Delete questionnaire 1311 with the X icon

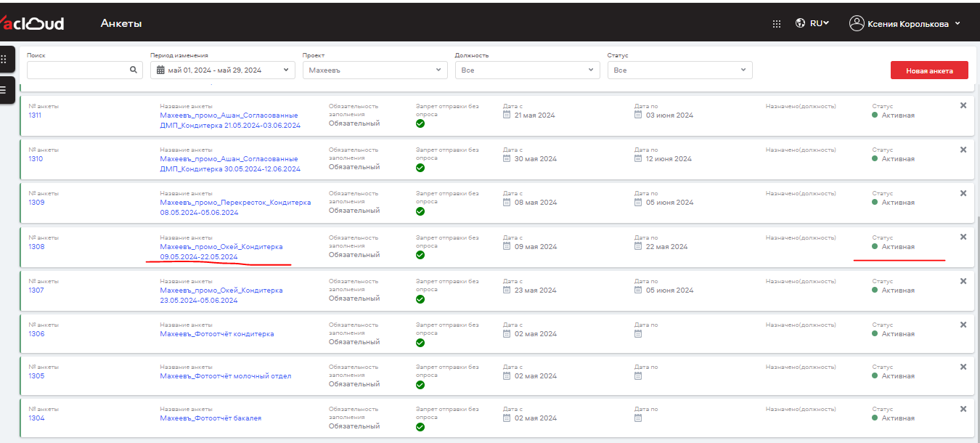click(x=963, y=105)
